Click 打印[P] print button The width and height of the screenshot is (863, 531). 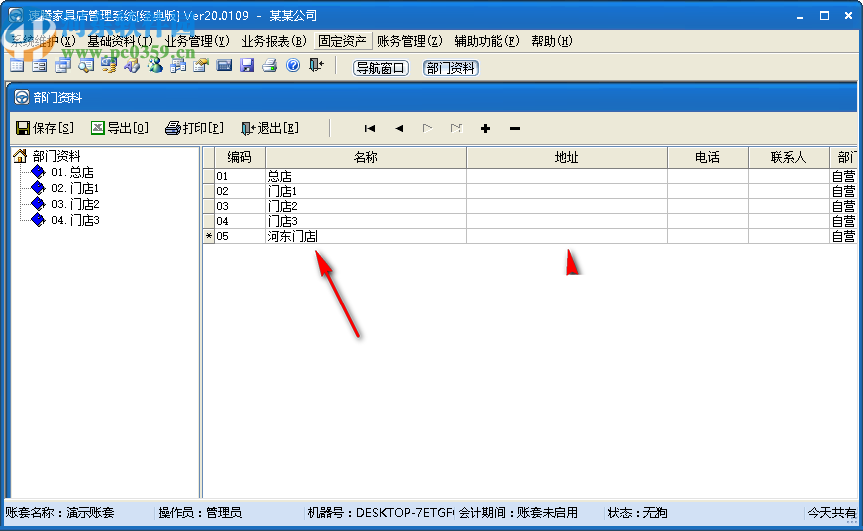(x=194, y=128)
